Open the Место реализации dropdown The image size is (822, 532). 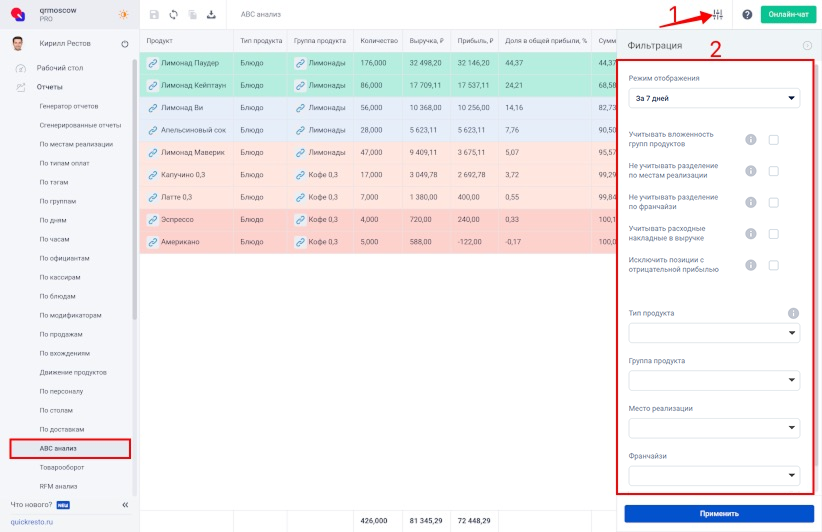[x=714, y=428]
